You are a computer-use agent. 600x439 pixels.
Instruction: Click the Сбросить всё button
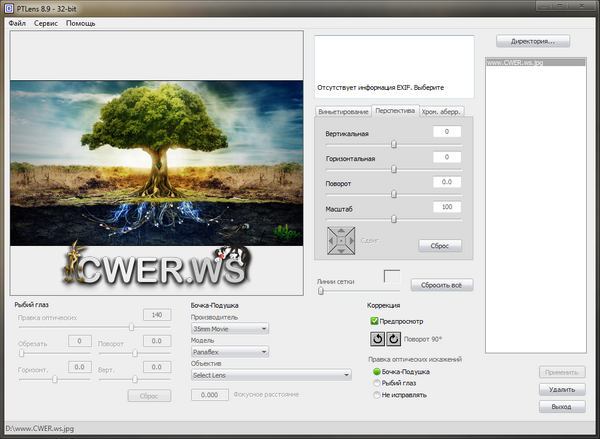(442, 285)
